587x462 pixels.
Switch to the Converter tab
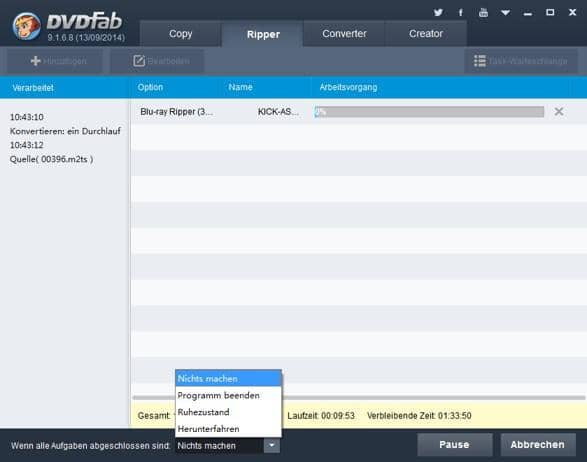point(344,34)
